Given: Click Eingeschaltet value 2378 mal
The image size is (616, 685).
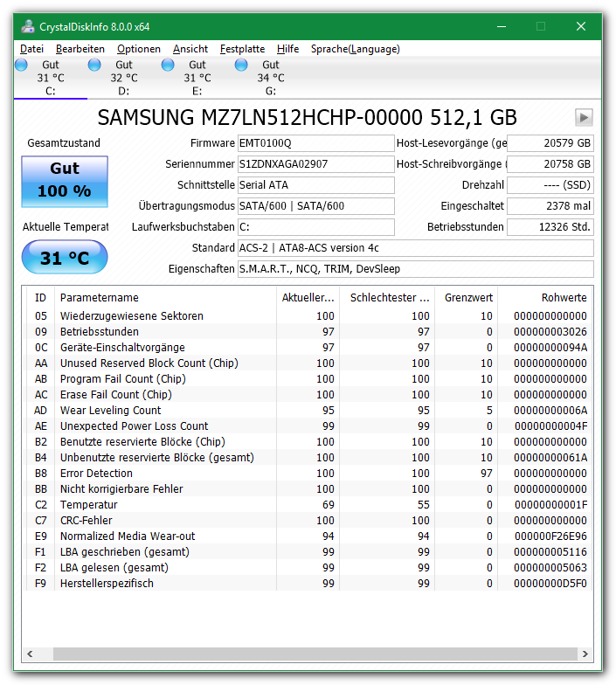Looking at the screenshot, I should [x=550, y=206].
